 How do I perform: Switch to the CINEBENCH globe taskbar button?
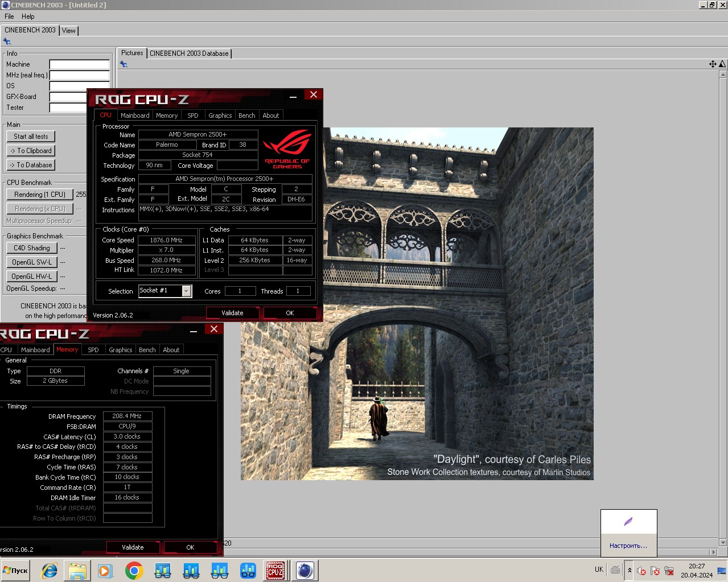pyautogui.click(x=305, y=570)
